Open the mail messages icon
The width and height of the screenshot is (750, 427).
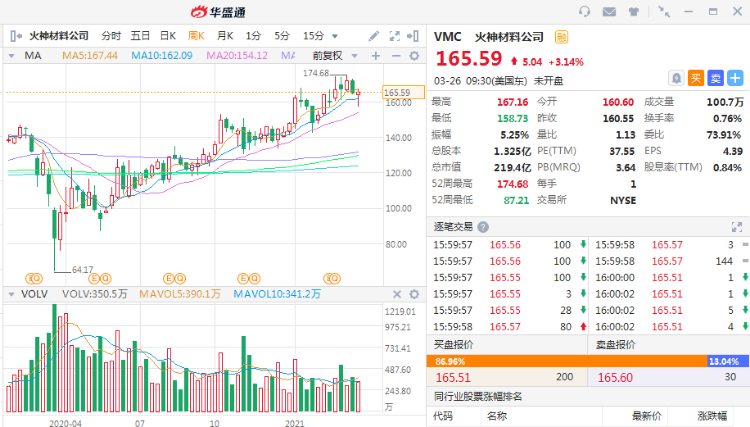click(x=609, y=11)
